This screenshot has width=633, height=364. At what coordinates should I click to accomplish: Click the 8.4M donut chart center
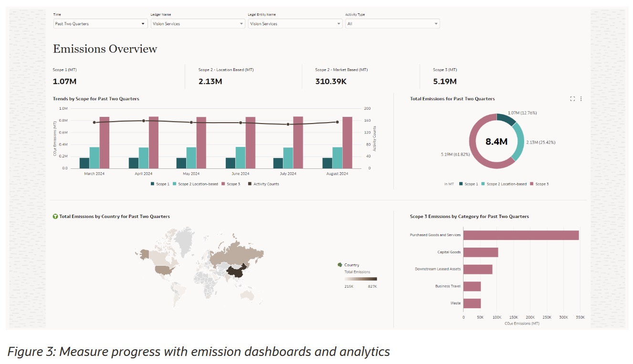496,141
